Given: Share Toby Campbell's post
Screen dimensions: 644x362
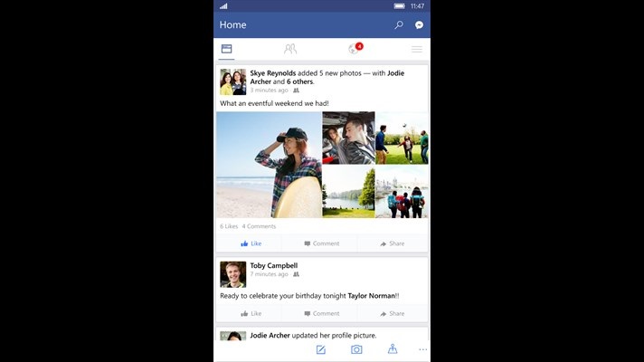Looking at the screenshot, I should 393,313.
